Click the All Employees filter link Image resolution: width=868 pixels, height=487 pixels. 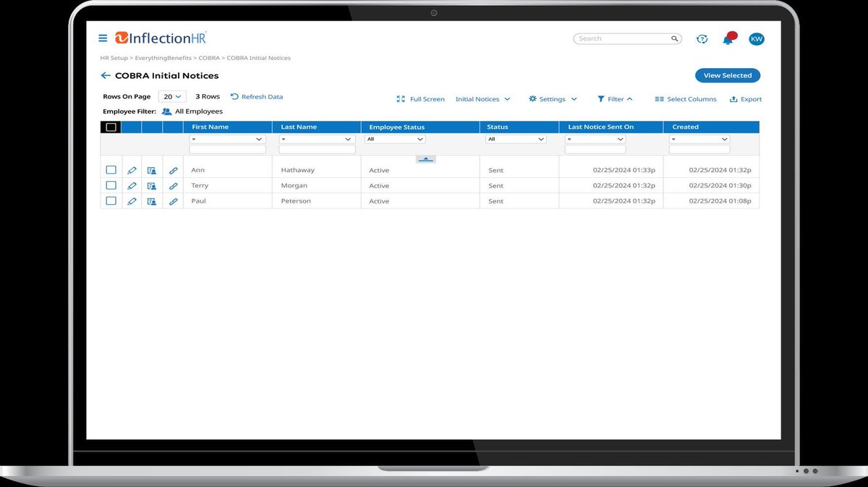click(x=199, y=111)
